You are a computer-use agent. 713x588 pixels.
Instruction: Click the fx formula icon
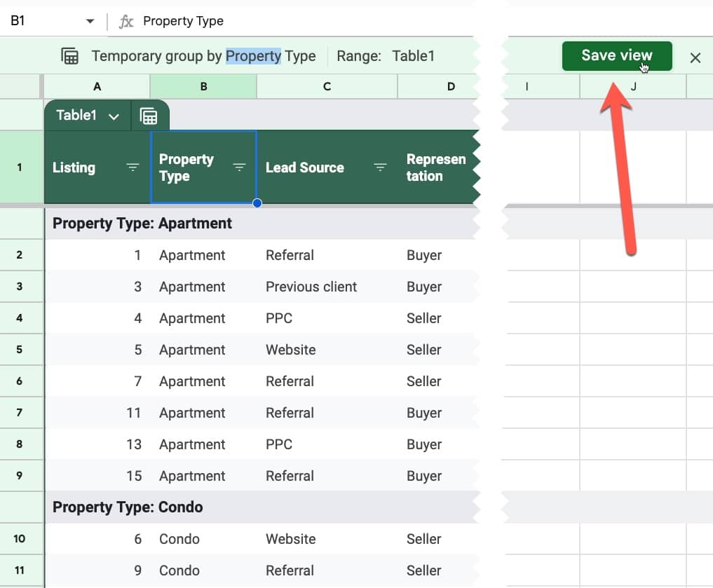126,21
